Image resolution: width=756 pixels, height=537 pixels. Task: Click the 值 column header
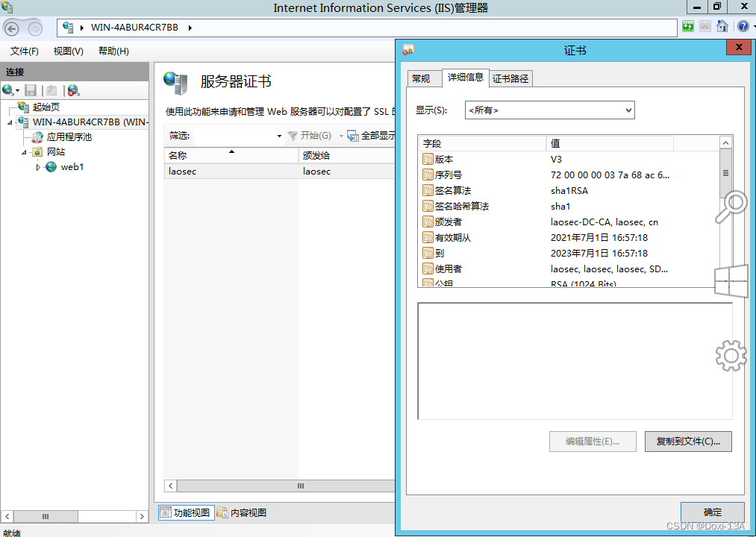click(x=610, y=143)
